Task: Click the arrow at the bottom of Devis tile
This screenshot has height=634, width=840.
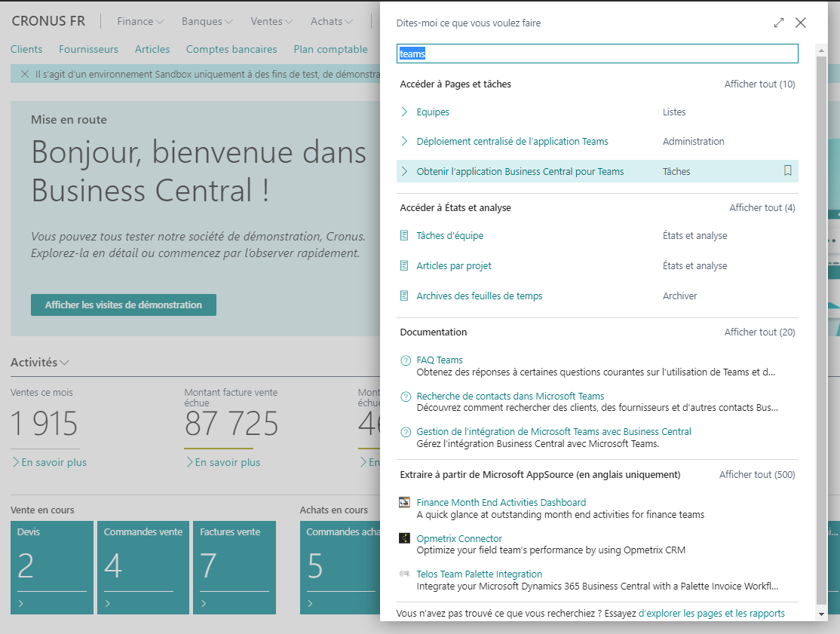Action: click(x=21, y=604)
